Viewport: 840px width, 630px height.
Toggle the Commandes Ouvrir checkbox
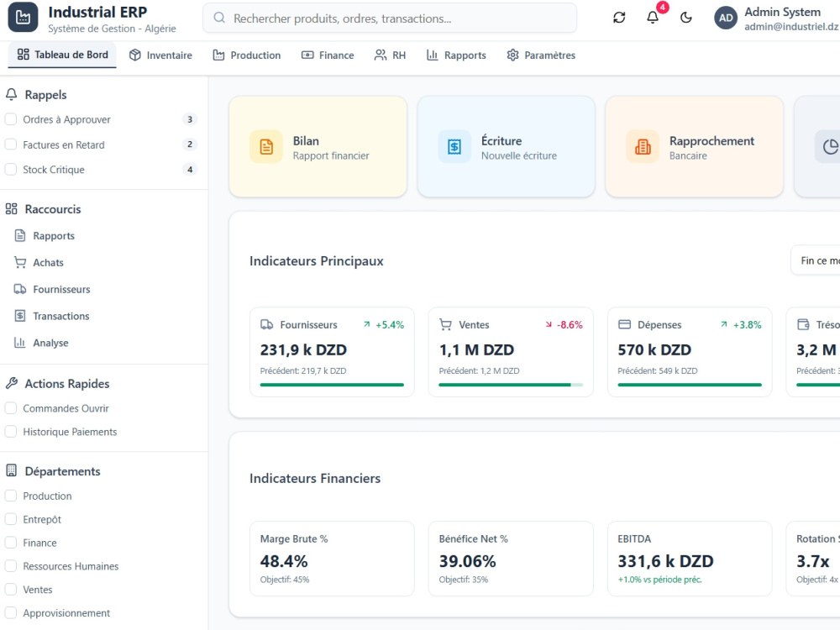pyautogui.click(x=11, y=407)
